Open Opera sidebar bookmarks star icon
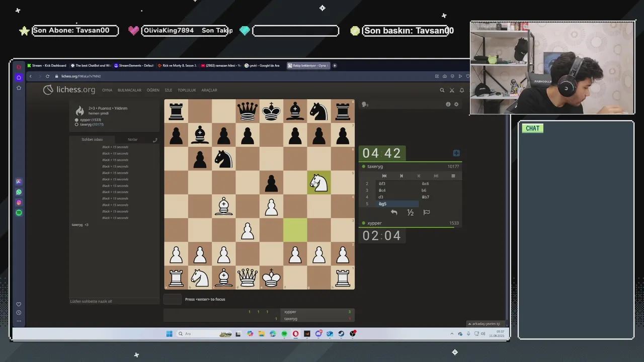This screenshot has width=644, height=362. click(x=19, y=87)
